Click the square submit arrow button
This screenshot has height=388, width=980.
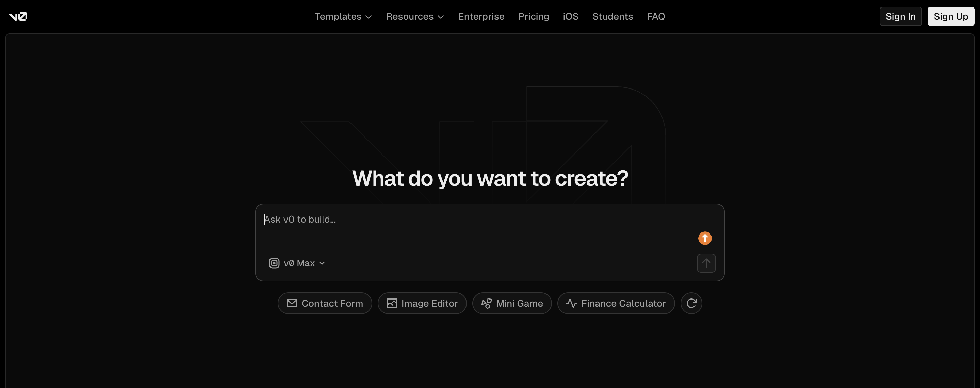click(706, 263)
